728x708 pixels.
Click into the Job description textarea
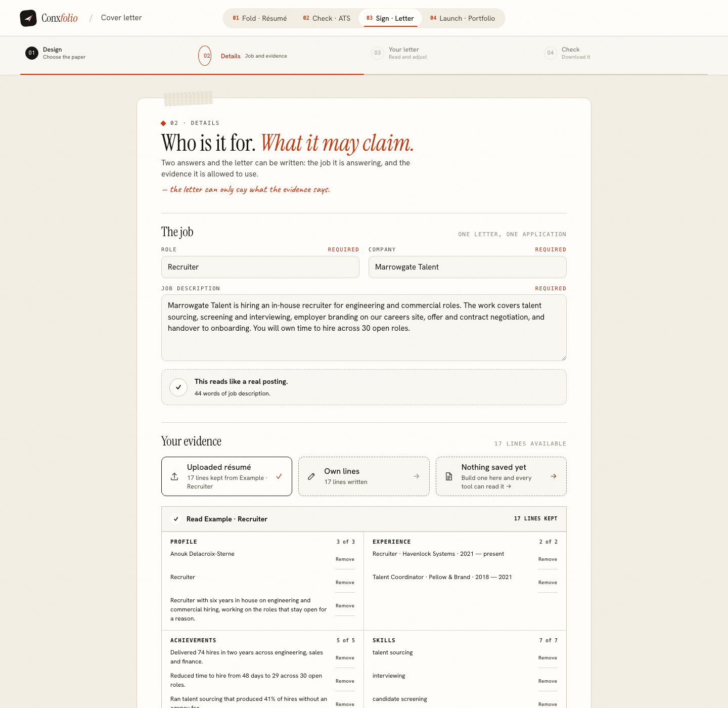pyautogui.click(x=364, y=328)
